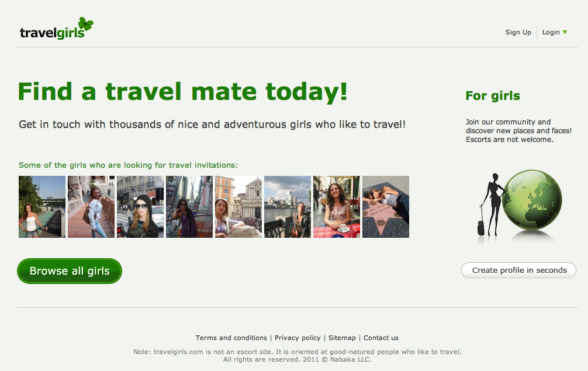The image size is (588, 371).
Task: Open the Contact us link
Action: coord(381,338)
